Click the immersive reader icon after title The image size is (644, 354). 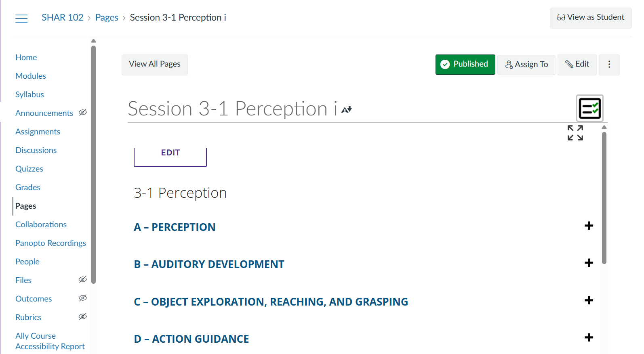[x=347, y=109]
